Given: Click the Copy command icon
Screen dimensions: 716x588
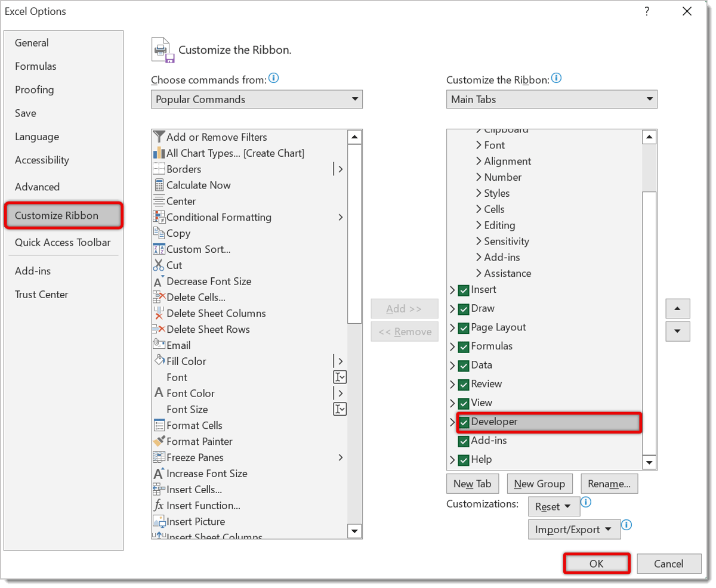Looking at the screenshot, I should 159,234.
